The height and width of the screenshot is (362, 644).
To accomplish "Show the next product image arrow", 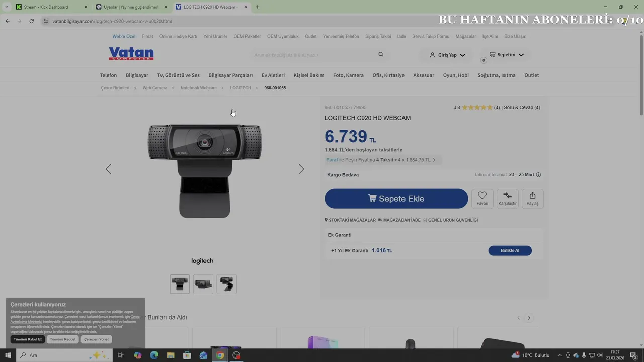I will click(301, 169).
